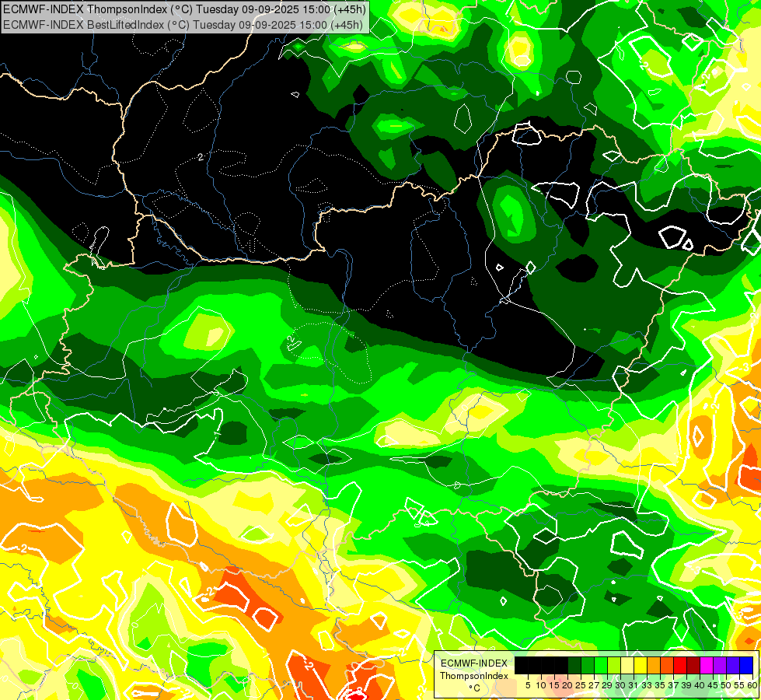The width and height of the screenshot is (761, 700).
Task: Click legend tick value 20
Action: tap(567, 685)
